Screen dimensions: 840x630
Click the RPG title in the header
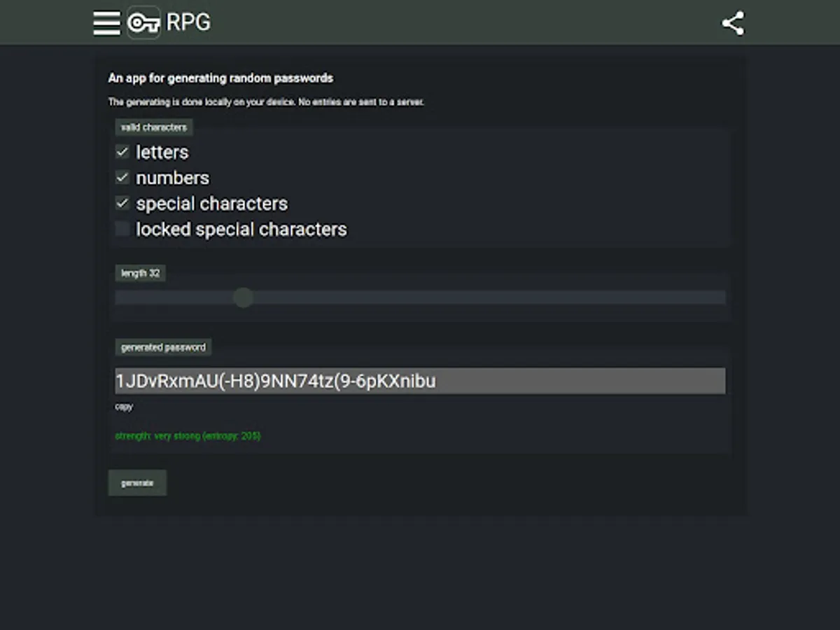[x=188, y=22]
